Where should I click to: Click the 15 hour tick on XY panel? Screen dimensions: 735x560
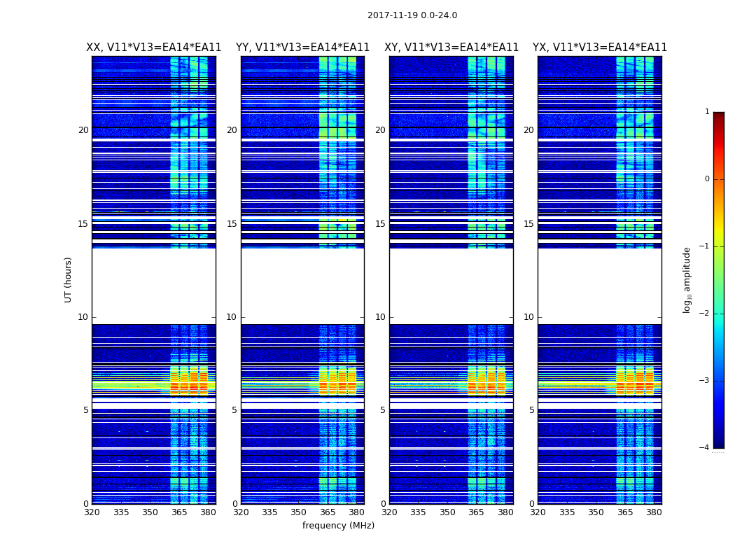click(380, 223)
